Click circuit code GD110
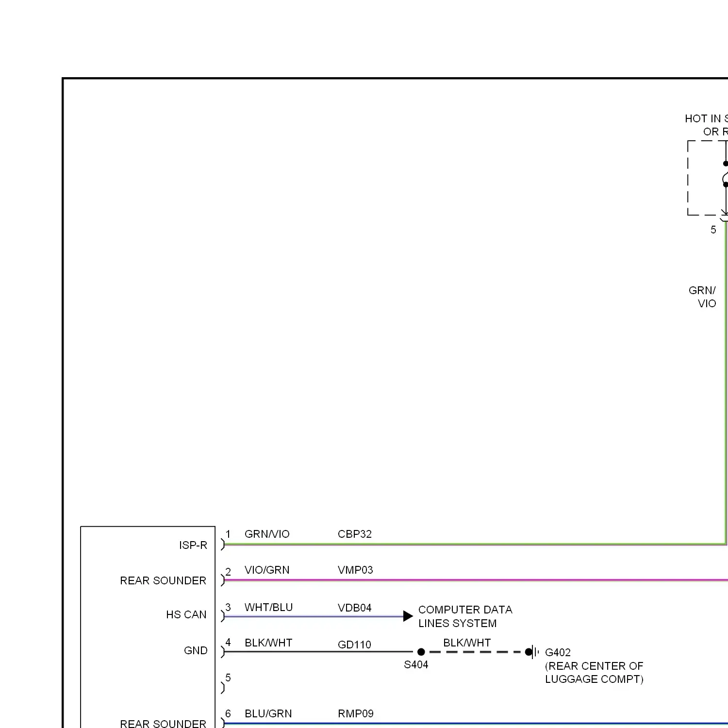This screenshot has width=728, height=728. pyautogui.click(x=354, y=645)
